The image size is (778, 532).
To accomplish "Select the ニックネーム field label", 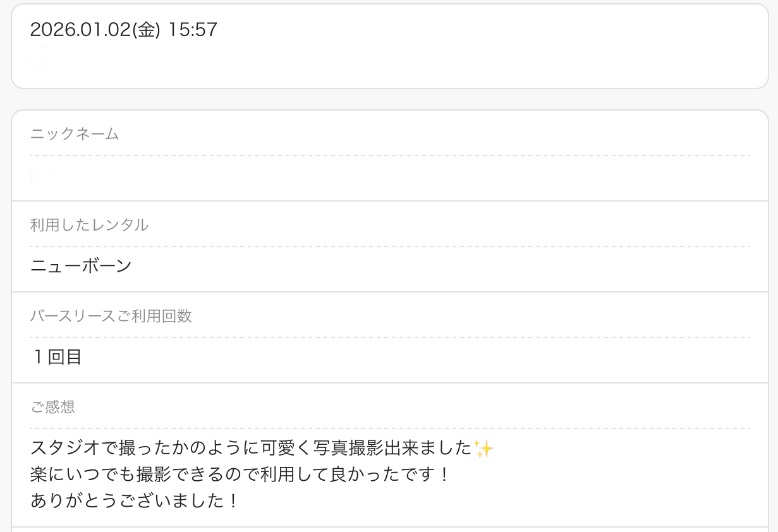I will 75,134.
